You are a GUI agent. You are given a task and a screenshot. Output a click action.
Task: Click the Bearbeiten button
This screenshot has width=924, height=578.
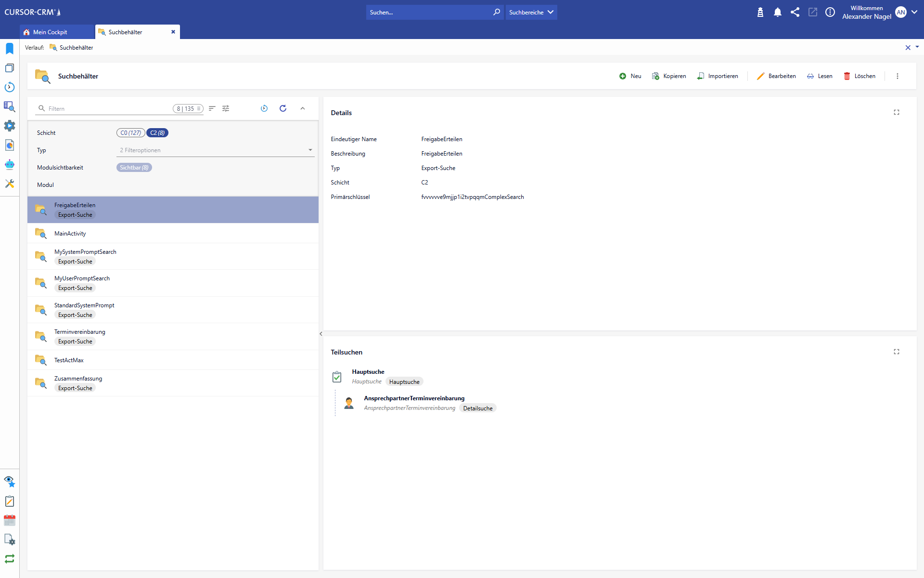point(776,76)
